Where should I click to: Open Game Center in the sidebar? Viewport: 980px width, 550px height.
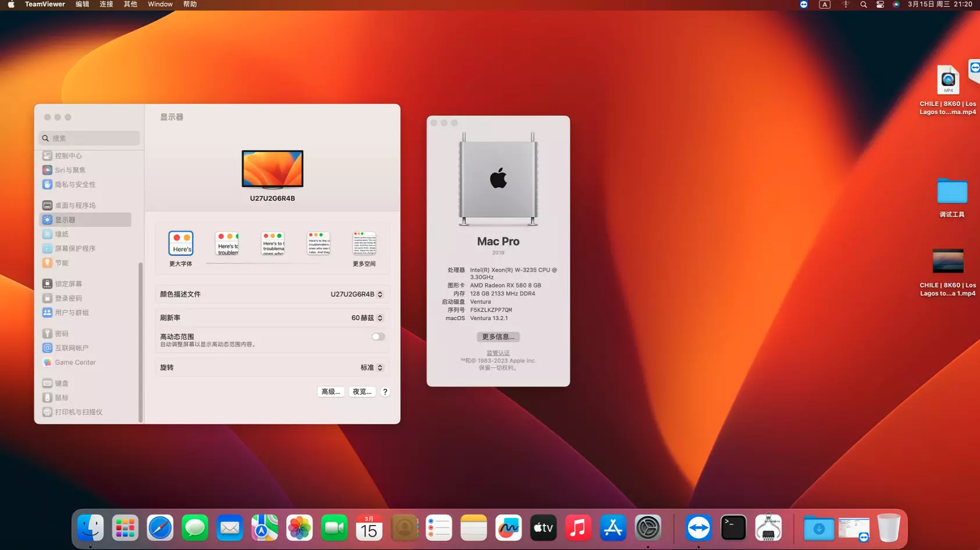[x=74, y=362]
